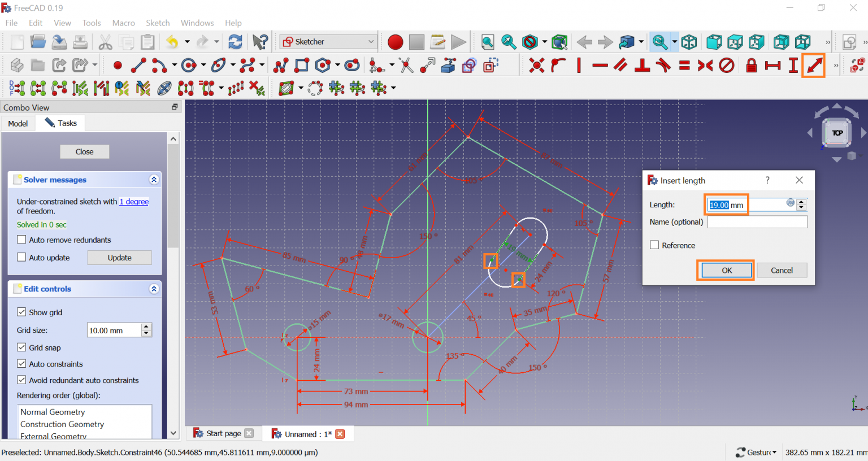Click the trim edge tool

406,66
